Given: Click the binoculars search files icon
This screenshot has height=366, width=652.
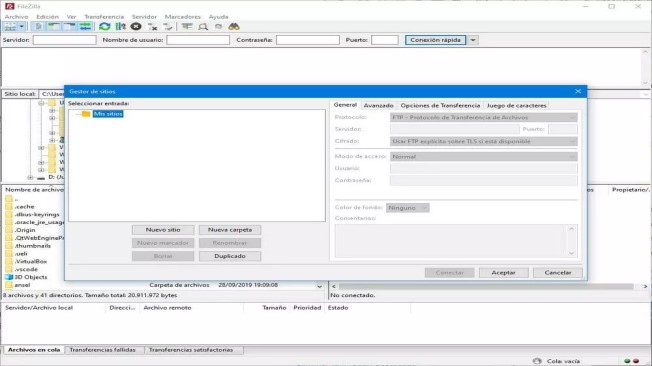Looking at the screenshot, I should pyautogui.click(x=234, y=27).
